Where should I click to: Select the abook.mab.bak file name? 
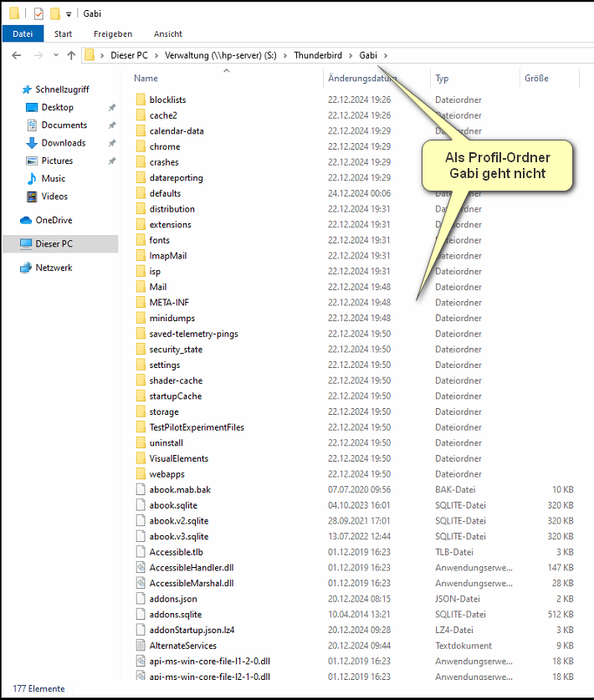tap(180, 490)
